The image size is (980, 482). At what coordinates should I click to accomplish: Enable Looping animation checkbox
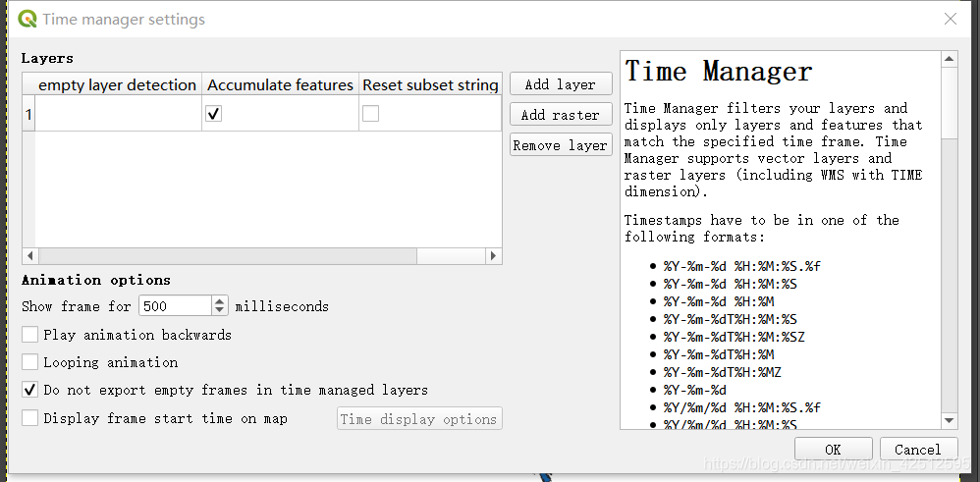(30, 362)
